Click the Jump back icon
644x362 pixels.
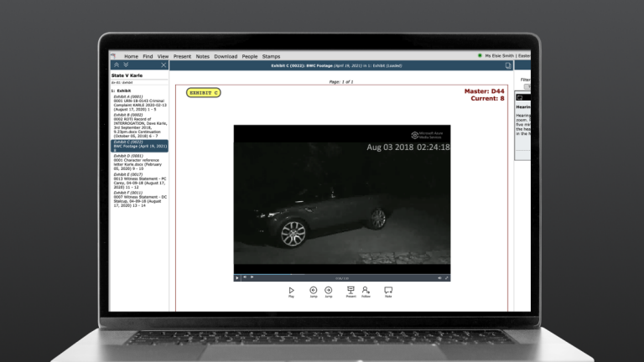[x=314, y=290]
